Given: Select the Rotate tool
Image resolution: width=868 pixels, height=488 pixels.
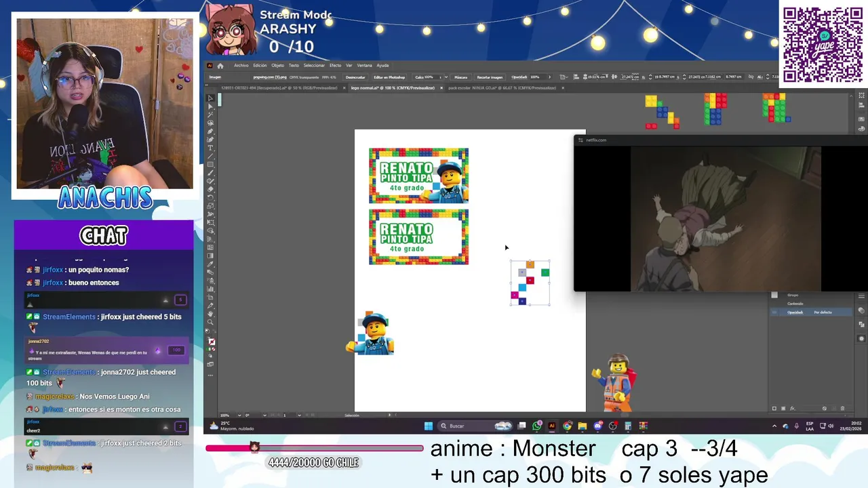Looking at the screenshot, I should tap(211, 197).
